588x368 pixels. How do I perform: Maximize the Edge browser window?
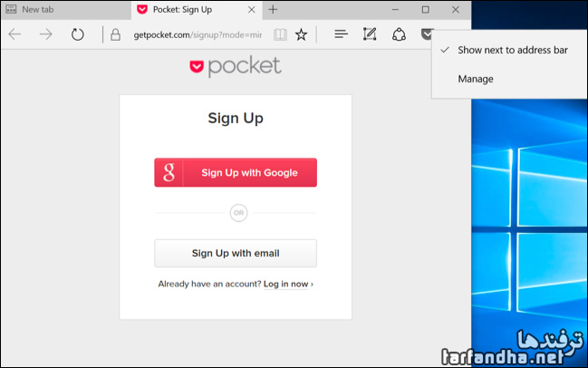tap(425, 10)
